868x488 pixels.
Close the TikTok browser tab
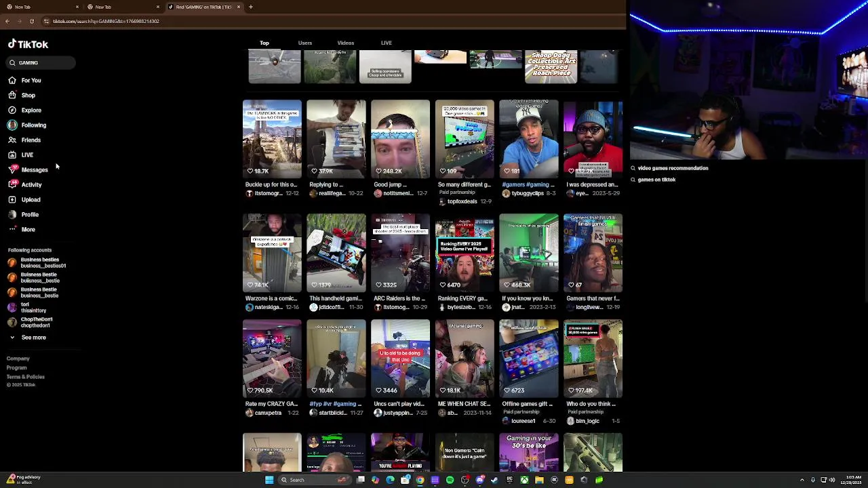click(238, 7)
